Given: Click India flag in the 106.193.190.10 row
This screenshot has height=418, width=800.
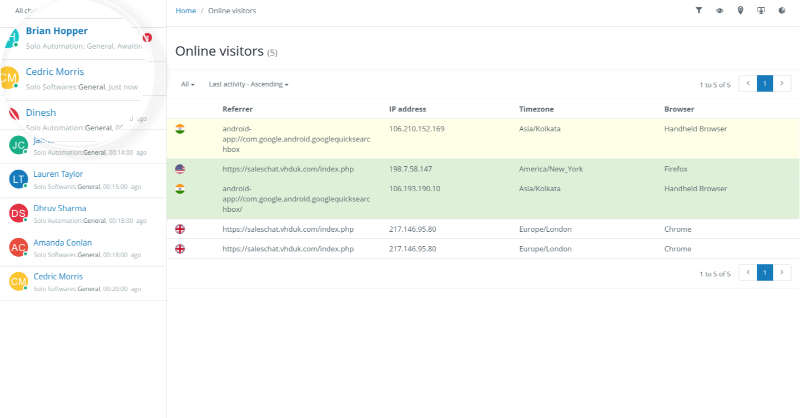Looking at the screenshot, I should point(180,189).
